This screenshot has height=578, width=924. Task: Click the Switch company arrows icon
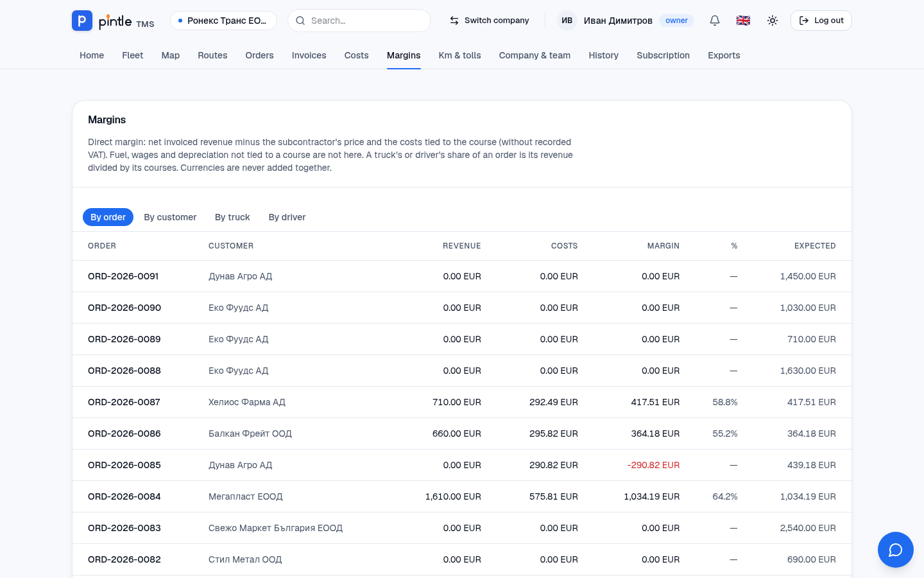coord(454,21)
